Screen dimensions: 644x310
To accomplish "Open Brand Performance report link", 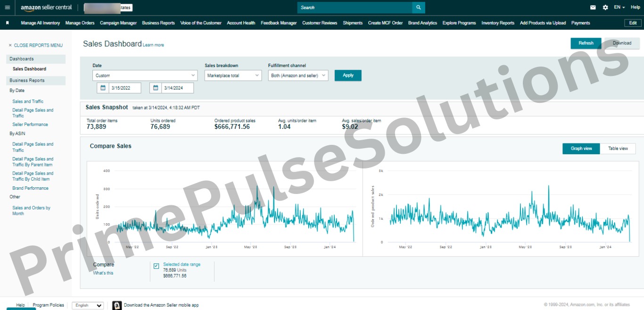I will click(30, 188).
